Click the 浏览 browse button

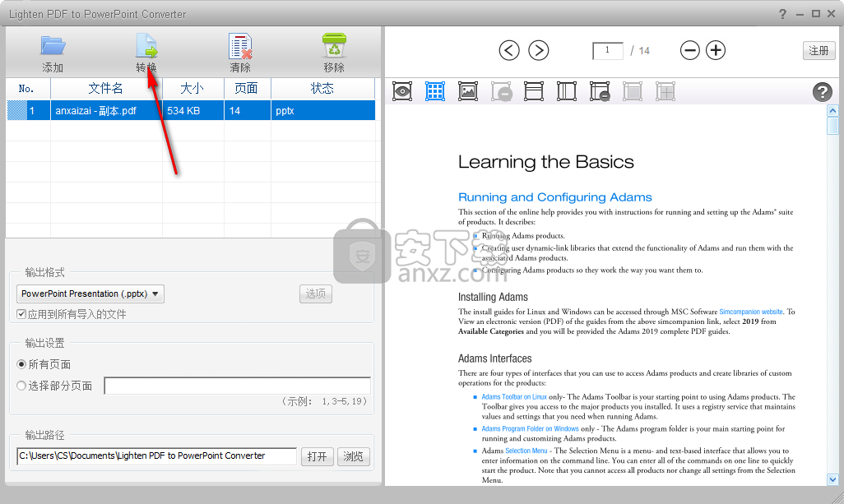tap(353, 456)
